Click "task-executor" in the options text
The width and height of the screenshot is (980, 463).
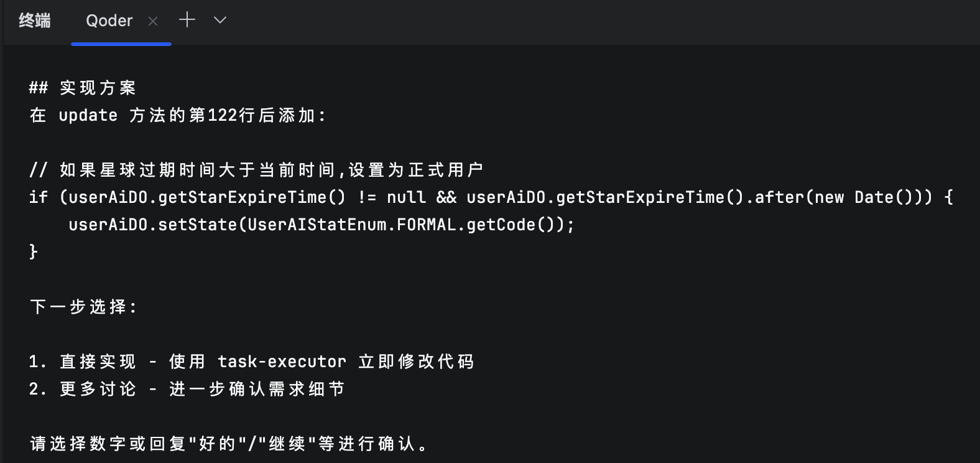tap(282, 362)
